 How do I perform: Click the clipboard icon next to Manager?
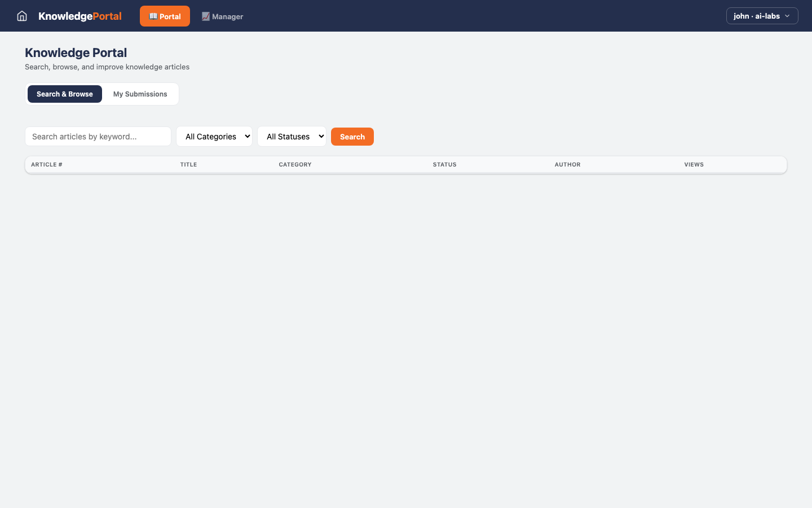[205, 16]
